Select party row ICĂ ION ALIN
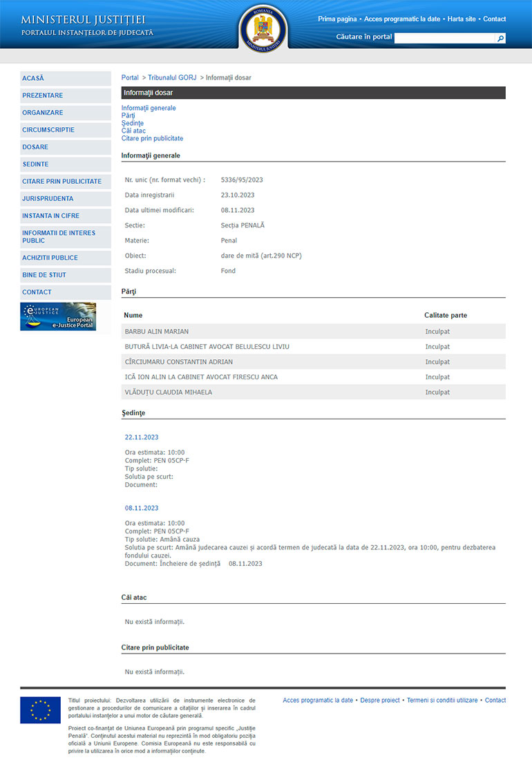This screenshot has height=760, width=532. 314,377
